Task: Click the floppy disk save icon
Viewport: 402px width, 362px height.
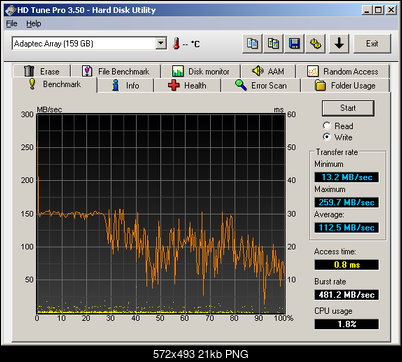Action: point(294,44)
